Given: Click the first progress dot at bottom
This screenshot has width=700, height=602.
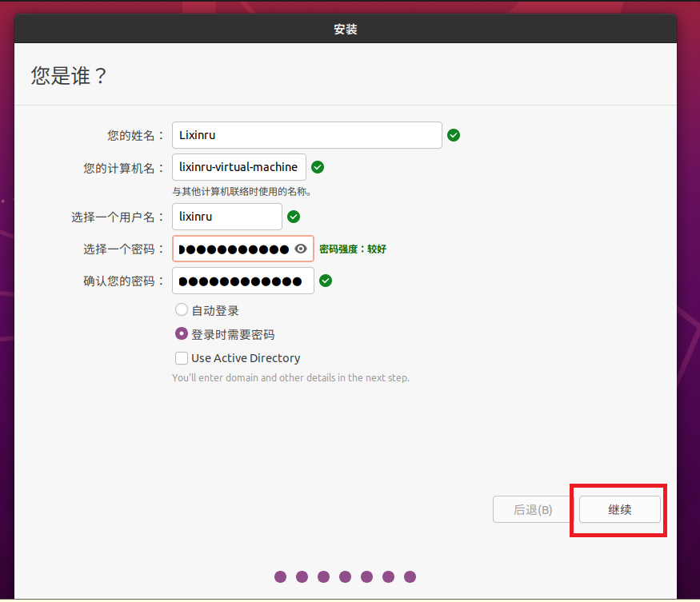Looking at the screenshot, I should (280, 576).
